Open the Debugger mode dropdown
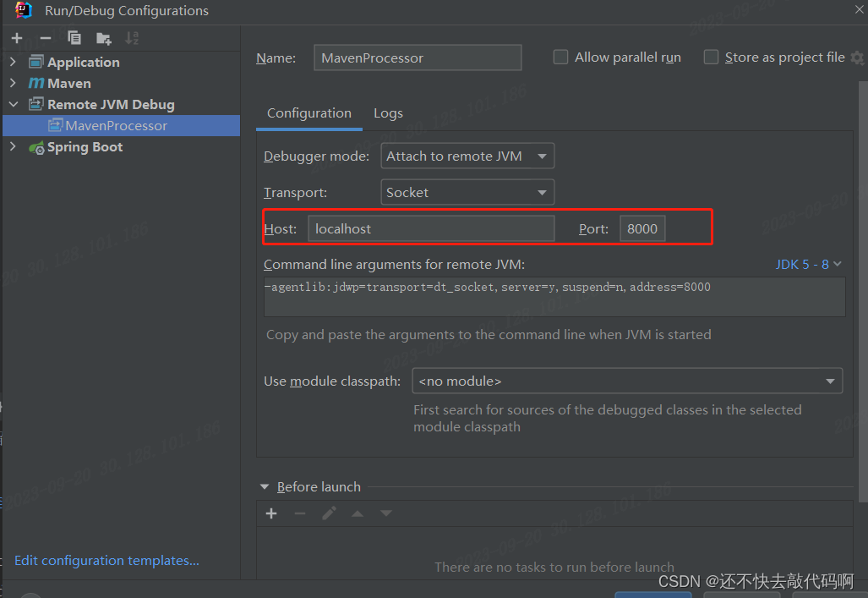868x598 pixels. click(467, 156)
